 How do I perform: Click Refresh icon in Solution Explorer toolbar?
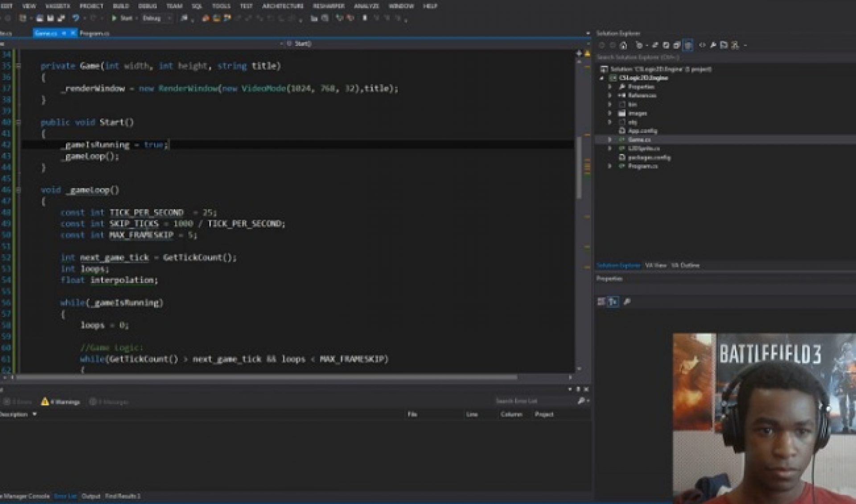point(666,45)
